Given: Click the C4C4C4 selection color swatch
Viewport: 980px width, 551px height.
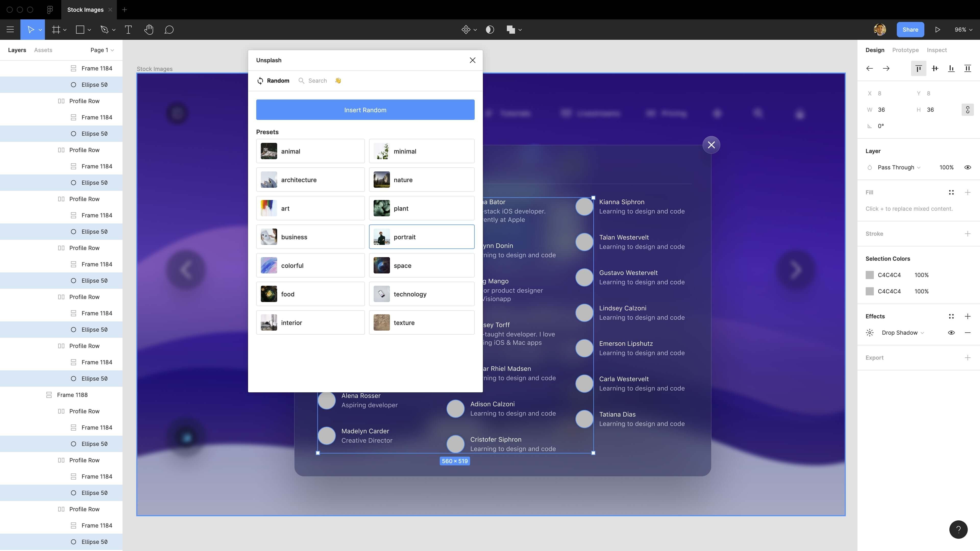Looking at the screenshot, I should 870,274.
